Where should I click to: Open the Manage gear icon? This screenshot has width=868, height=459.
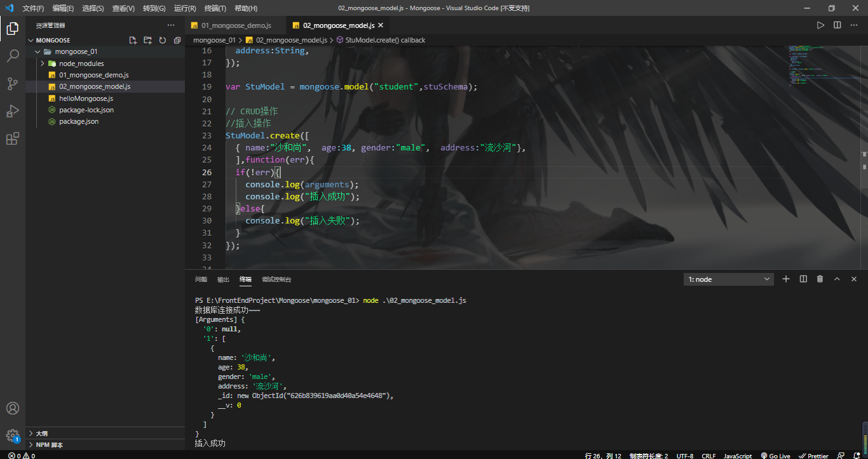coord(13,436)
